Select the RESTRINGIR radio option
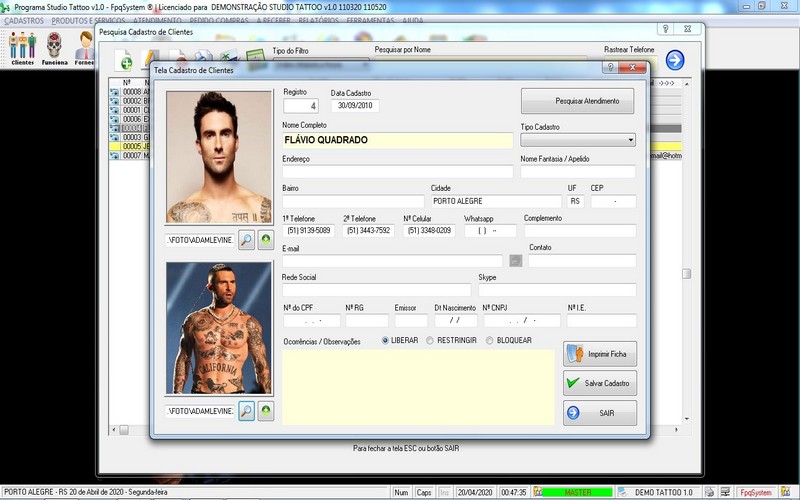 (x=430, y=340)
